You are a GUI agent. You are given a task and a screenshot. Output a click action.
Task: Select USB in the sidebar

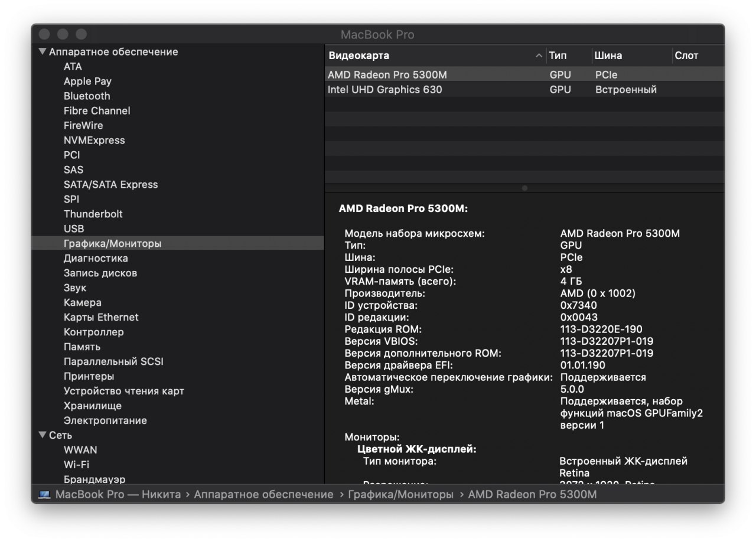click(74, 228)
